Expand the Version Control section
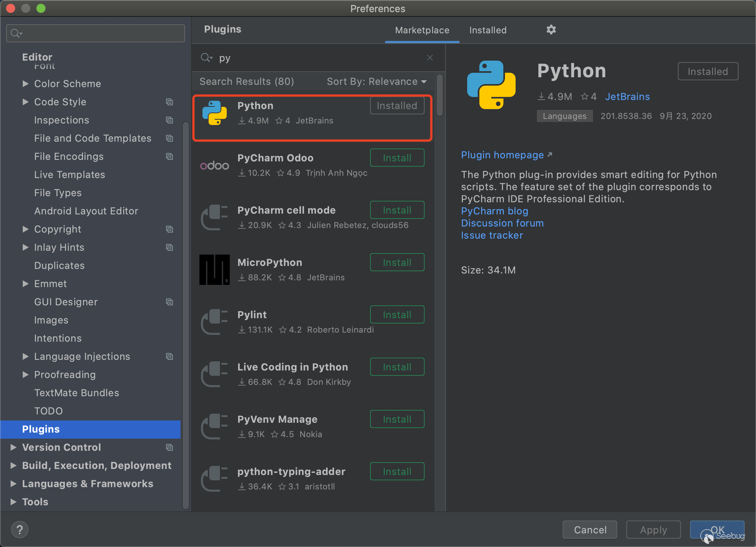 13,447
